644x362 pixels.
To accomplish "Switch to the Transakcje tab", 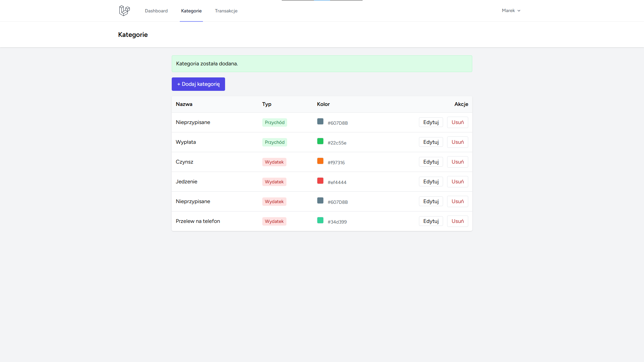I will [x=226, y=11].
